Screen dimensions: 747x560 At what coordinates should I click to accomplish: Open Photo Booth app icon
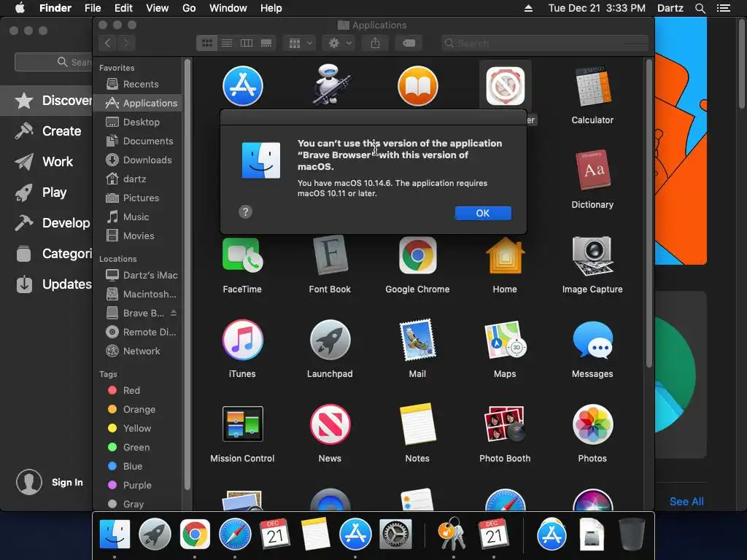pyautogui.click(x=505, y=424)
